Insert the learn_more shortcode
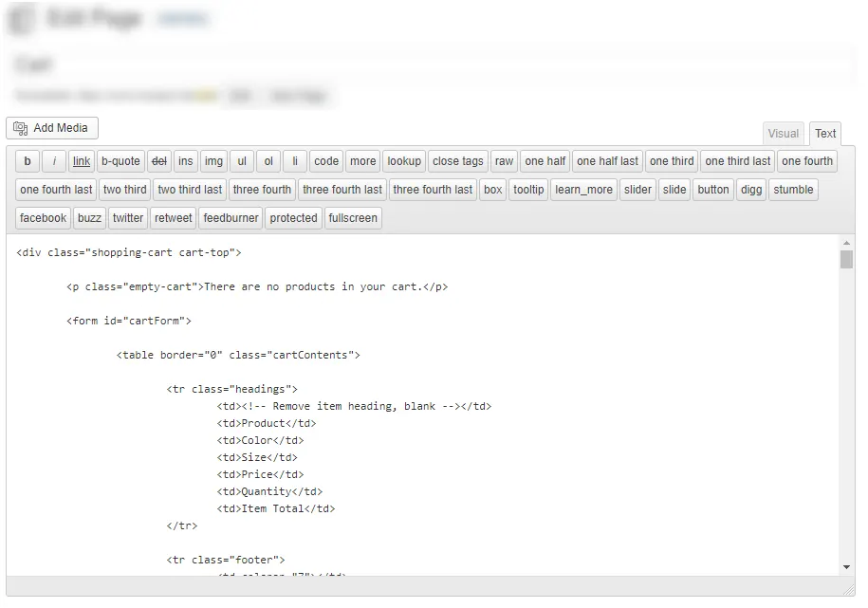This screenshot has width=868, height=608. 584,190
